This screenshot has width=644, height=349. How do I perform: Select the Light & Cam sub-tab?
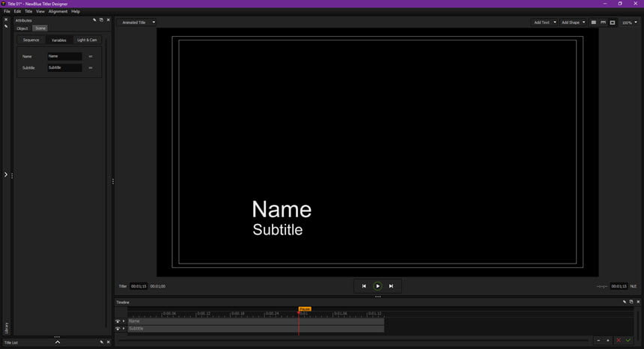pyautogui.click(x=87, y=40)
